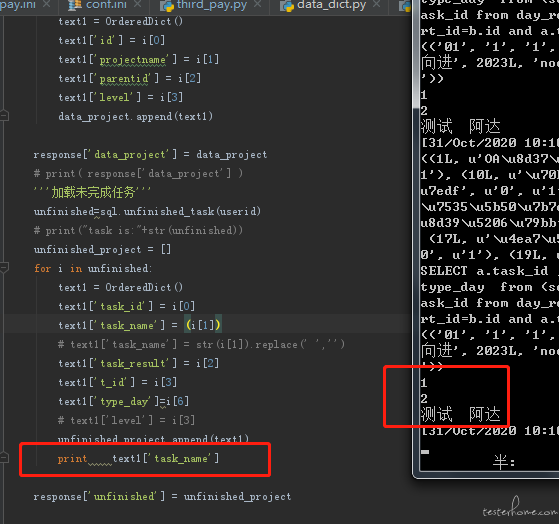Close the data_dict.py editor tab

[x=376, y=4]
